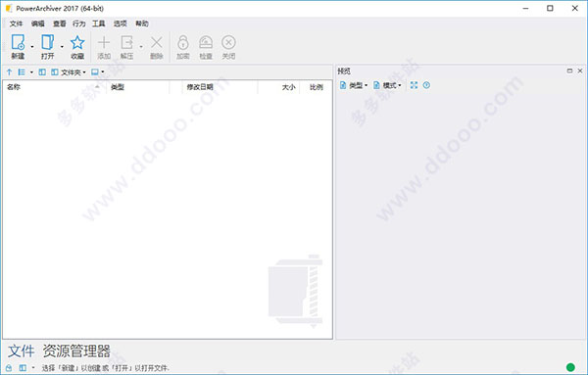Open the 文件 menu
Screen dimensions: 588x375
click(x=16, y=23)
